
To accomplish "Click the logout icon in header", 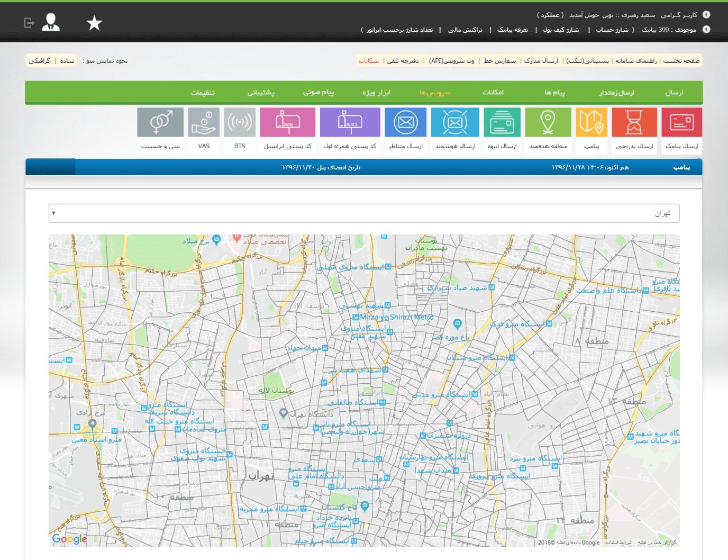I will (29, 23).
